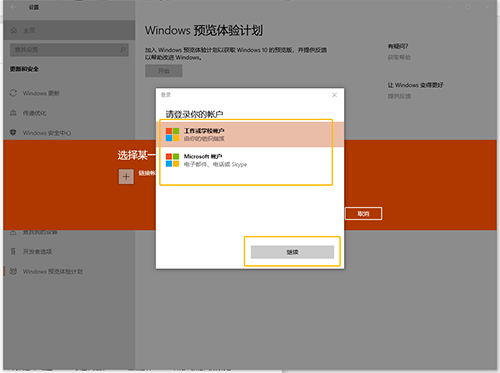Select Windows 预览体验计划 sidebar icon
Image resolution: width=500 pixels, height=373 pixels.
[13, 271]
